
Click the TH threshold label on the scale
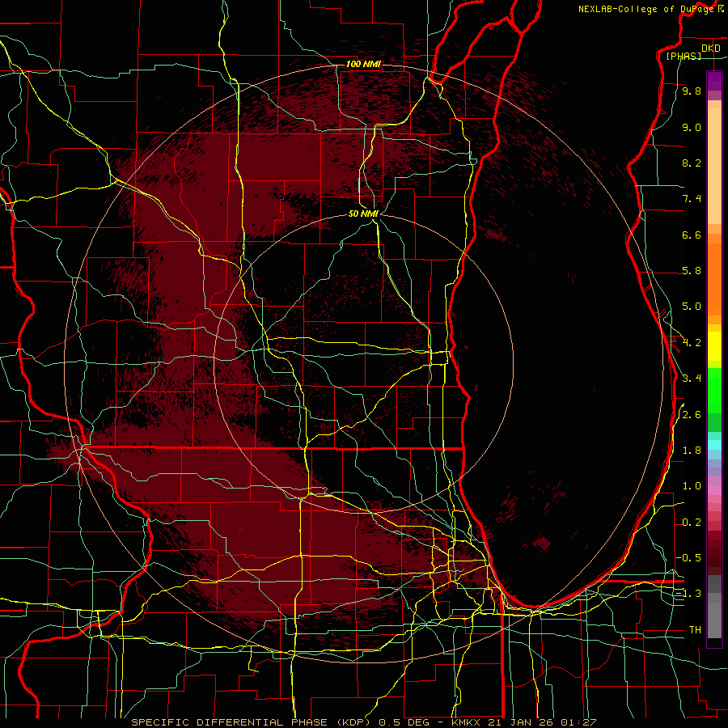695,630
